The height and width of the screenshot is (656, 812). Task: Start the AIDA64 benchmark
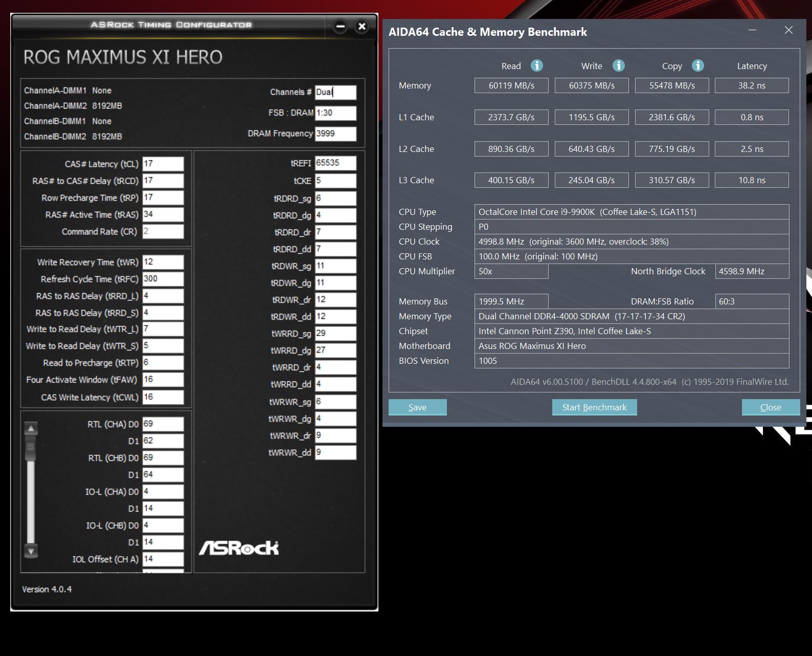[594, 407]
